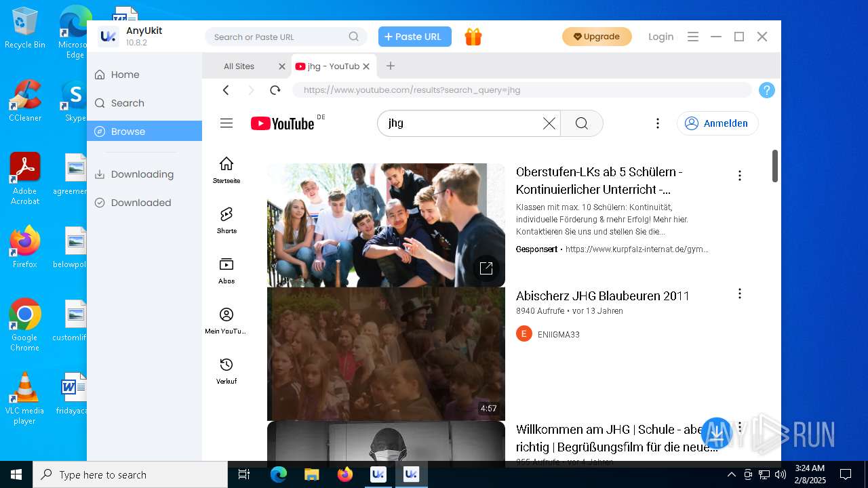Close the jhg - YouTube tab
Viewport: 868px width, 488px height.
point(366,66)
